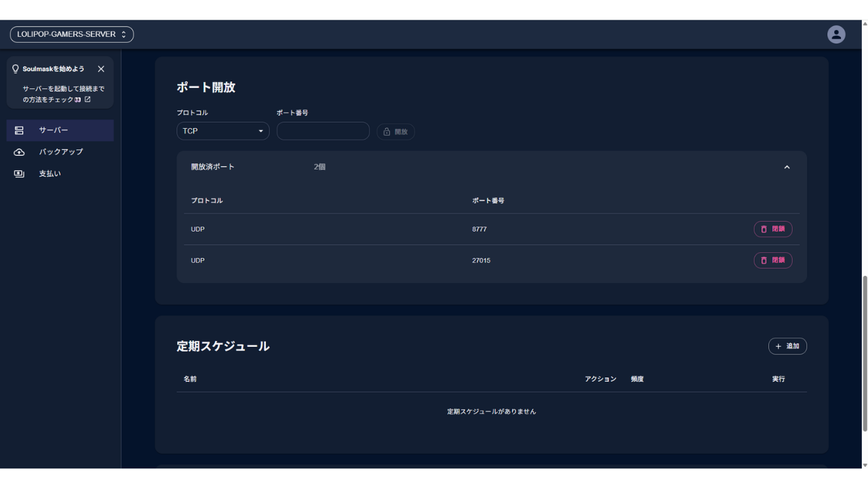
Task: Go to the バックアップ menu item
Action: point(60,152)
